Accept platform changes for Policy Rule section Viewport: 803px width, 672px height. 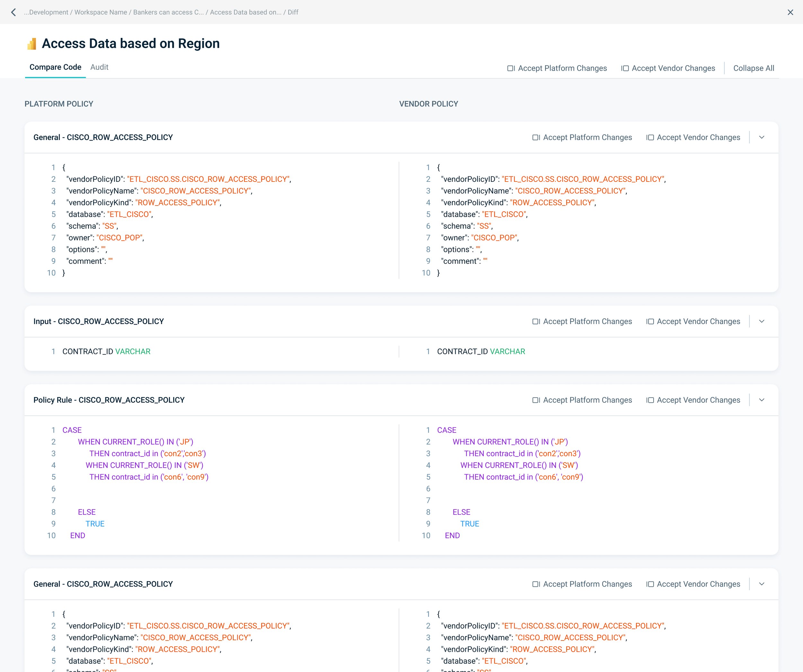click(x=582, y=400)
